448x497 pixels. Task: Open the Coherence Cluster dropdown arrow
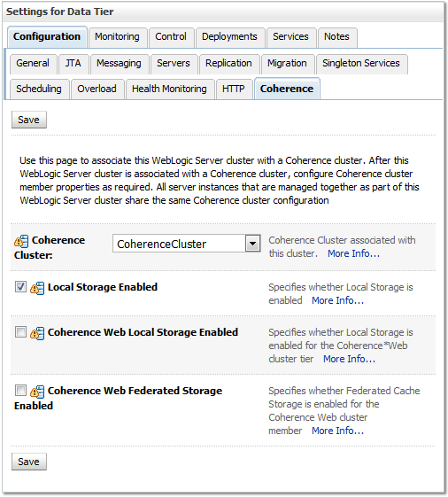(252, 244)
